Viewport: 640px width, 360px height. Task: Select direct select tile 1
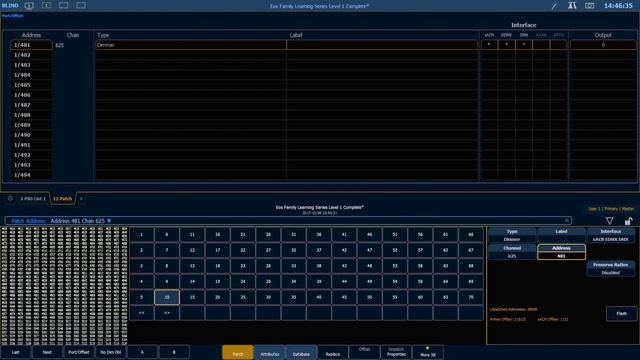click(142, 235)
